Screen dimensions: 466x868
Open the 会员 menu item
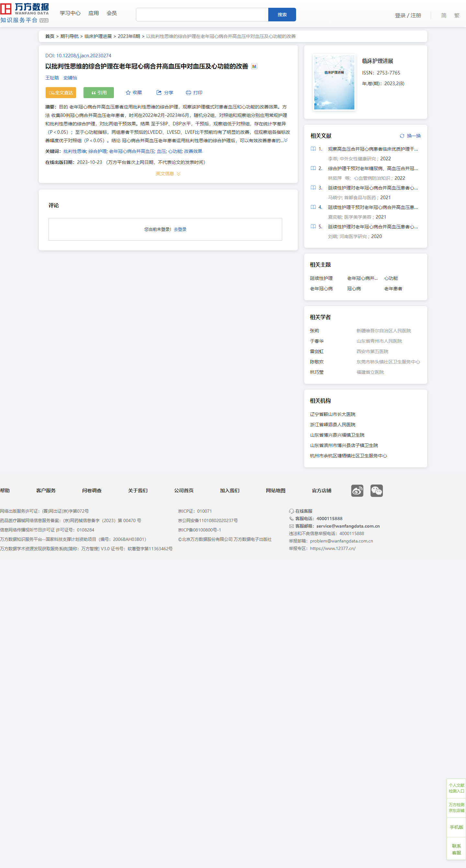point(111,13)
